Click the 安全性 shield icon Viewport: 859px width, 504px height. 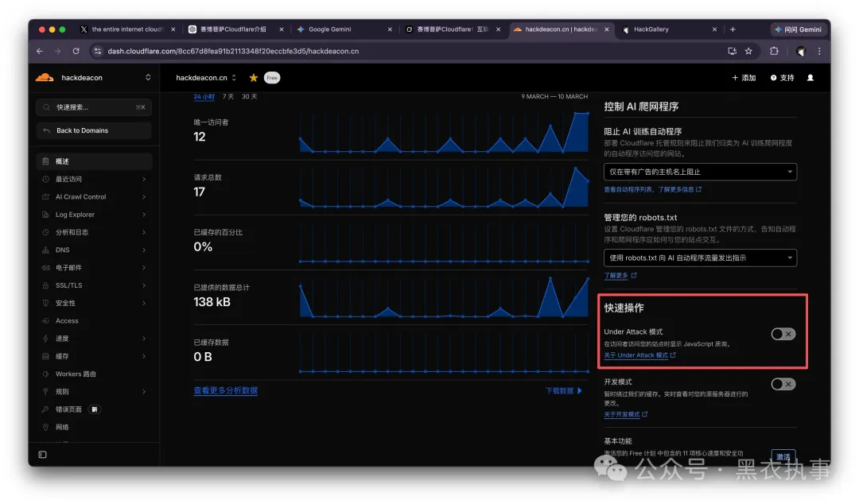click(x=45, y=303)
